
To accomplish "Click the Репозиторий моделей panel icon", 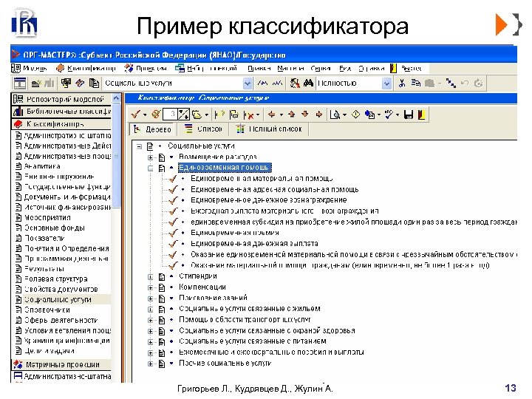I will 18,99.
